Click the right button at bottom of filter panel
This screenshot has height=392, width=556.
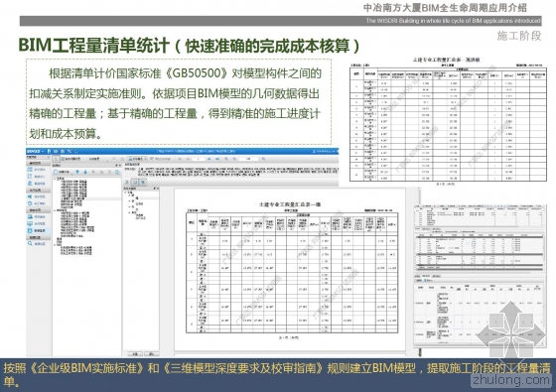pos(151,353)
